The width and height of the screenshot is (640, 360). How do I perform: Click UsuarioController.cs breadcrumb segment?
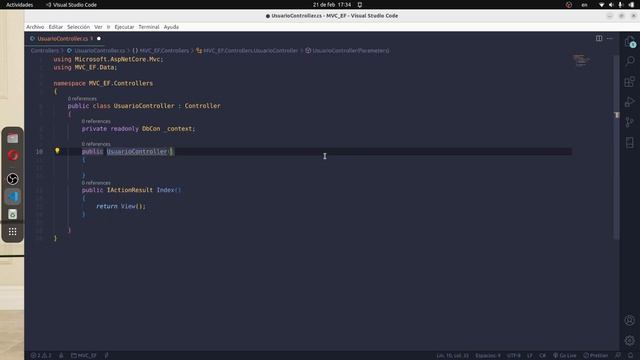click(x=96, y=51)
